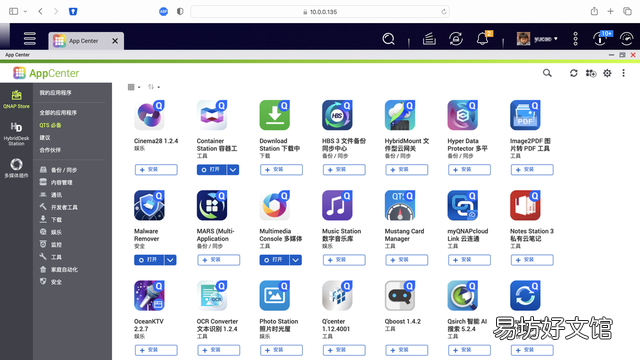
Task: Open the QTS main hamburger menu
Action: point(29,39)
